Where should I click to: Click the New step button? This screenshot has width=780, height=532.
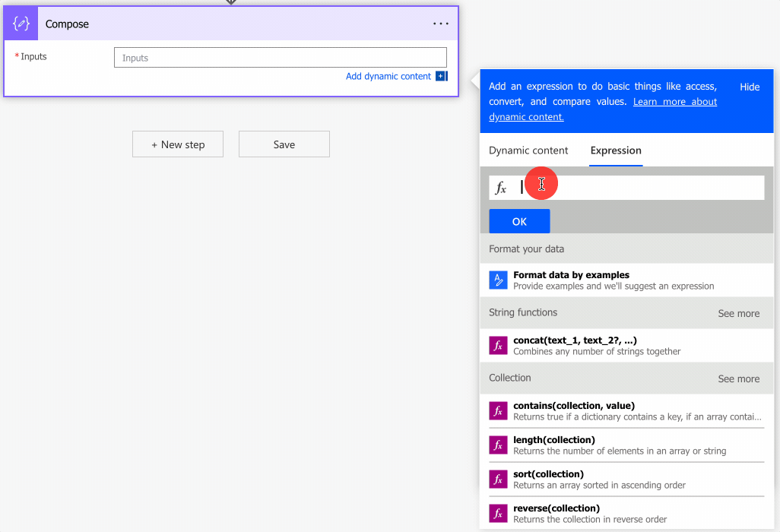click(178, 144)
